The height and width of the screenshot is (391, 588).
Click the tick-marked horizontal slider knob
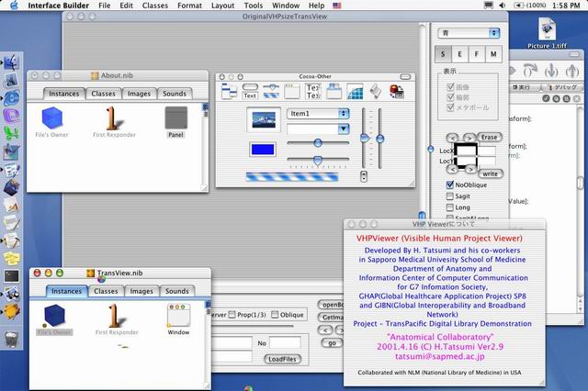(318, 161)
